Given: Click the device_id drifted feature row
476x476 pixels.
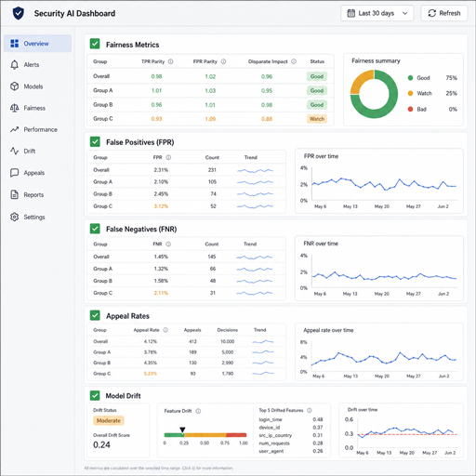Looking at the screenshot, I should click(291, 428).
